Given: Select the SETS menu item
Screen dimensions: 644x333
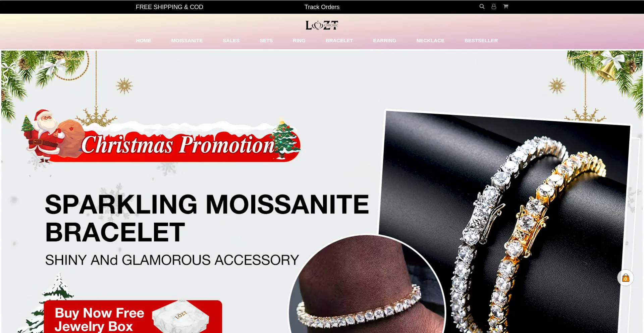Looking at the screenshot, I should 266,41.
